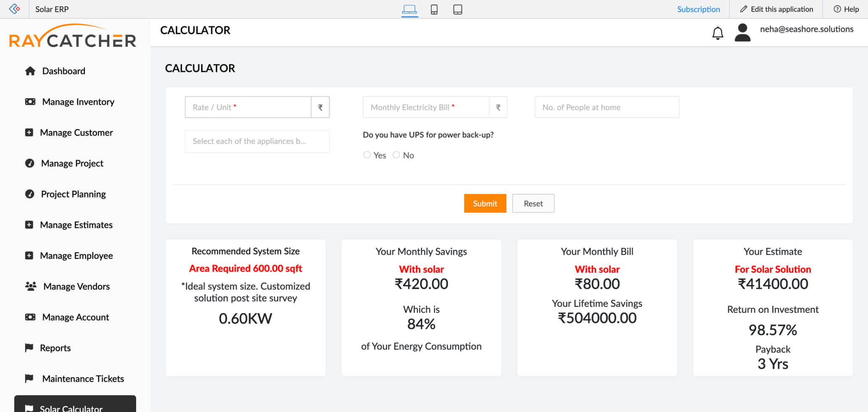Select Yes for UPS power back-up
The image size is (868, 412).
pyautogui.click(x=367, y=155)
